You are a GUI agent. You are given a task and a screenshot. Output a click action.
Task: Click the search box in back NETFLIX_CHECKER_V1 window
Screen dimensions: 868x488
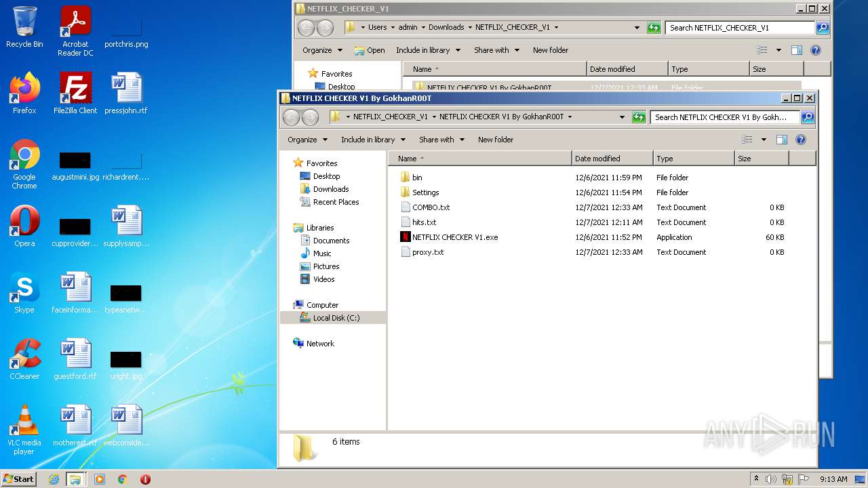[x=740, y=28]
